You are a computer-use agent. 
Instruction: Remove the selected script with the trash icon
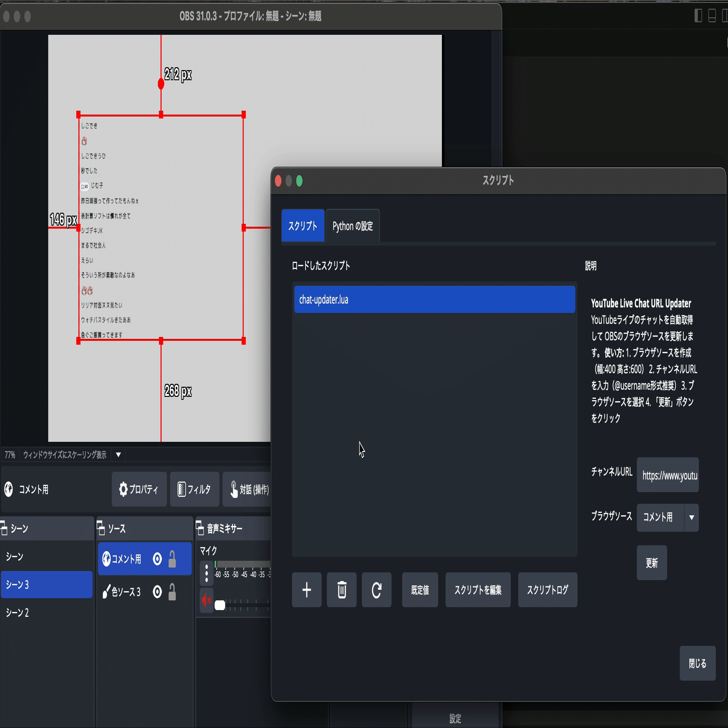coord(342,590)
